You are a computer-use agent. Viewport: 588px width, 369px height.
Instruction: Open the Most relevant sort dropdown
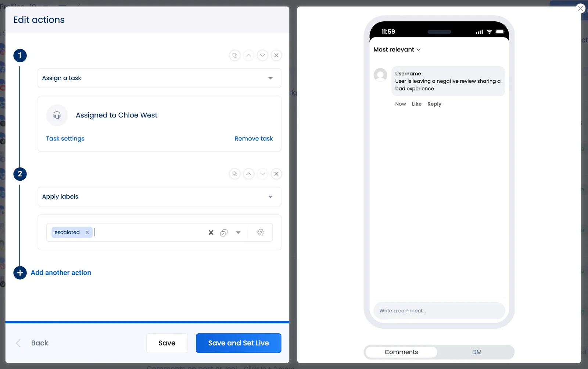(x=397, y=49)
